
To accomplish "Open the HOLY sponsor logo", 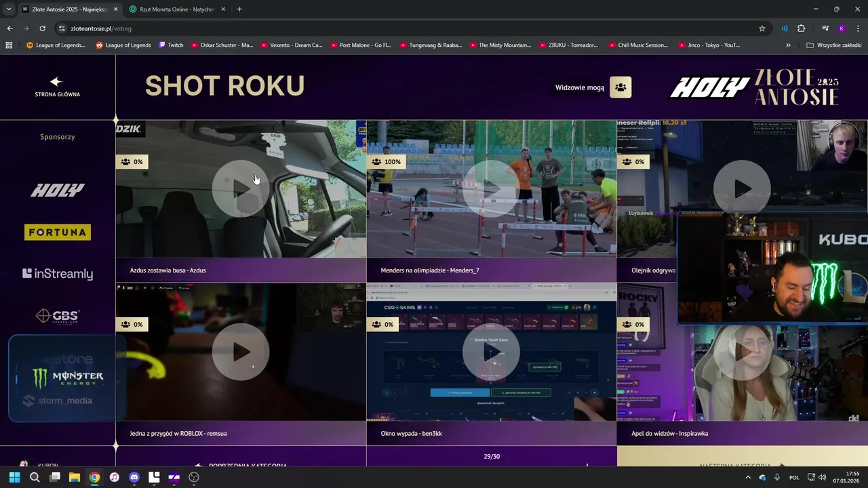I will click(x=58, y=190).
